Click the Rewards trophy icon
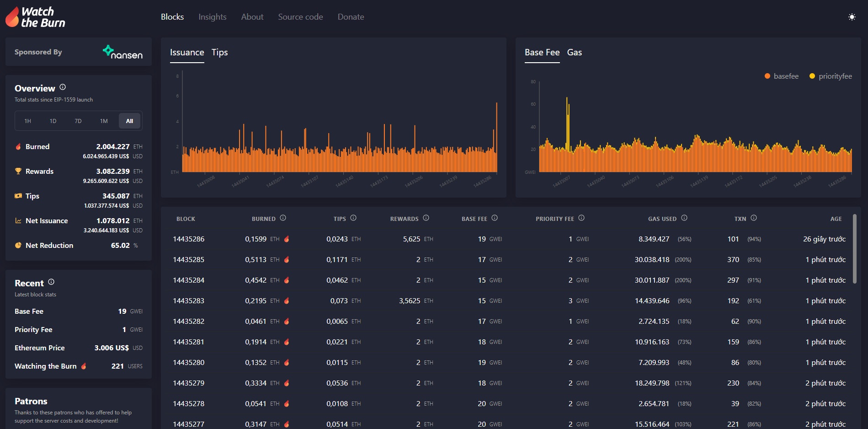The width and height of the screenshot is (868, 429). (18, 171)
